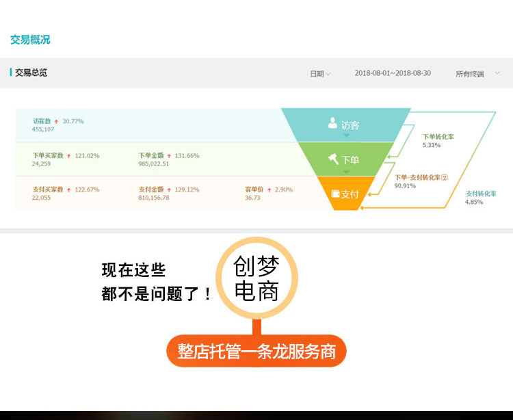Click the 下单买家数 growth 121.02%

(x=87, y=155)
